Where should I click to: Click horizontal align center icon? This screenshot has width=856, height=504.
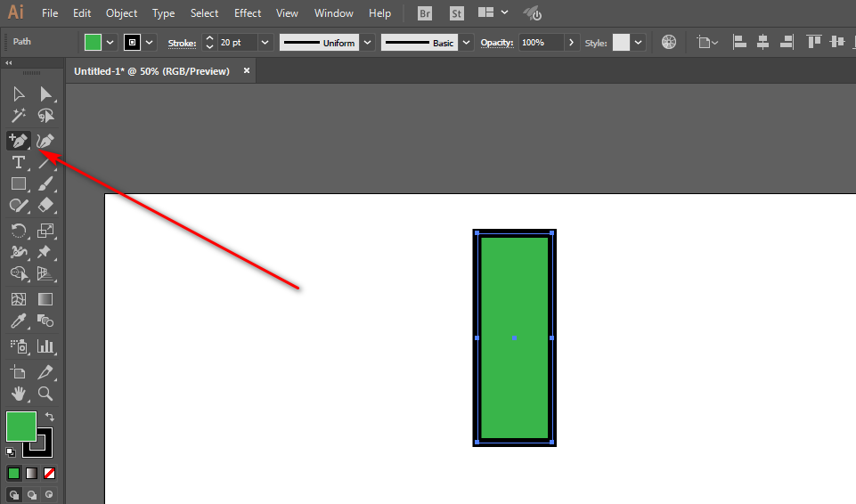[762, 42]
